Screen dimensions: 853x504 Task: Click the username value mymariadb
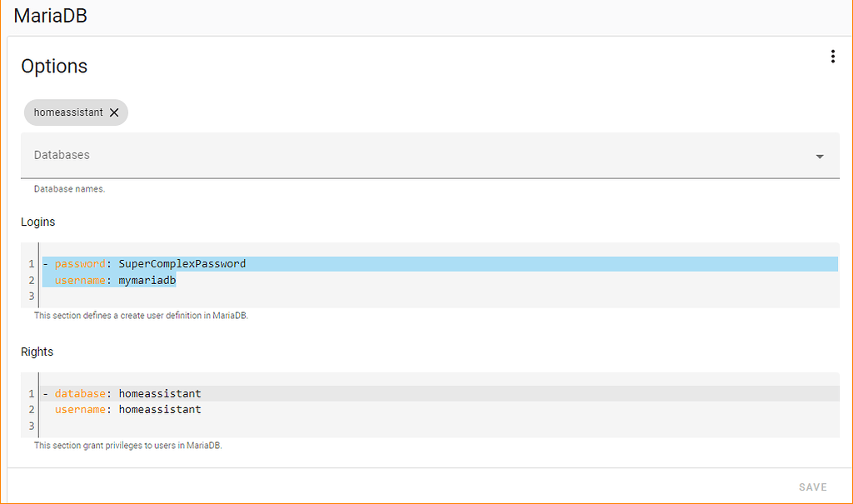click(147, 280)
